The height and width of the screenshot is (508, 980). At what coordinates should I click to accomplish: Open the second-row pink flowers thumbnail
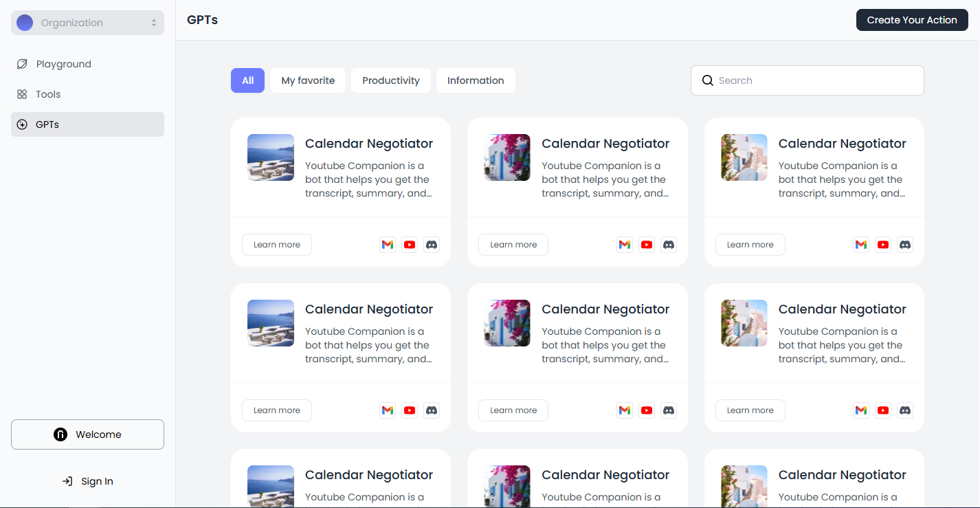[507, 323]
